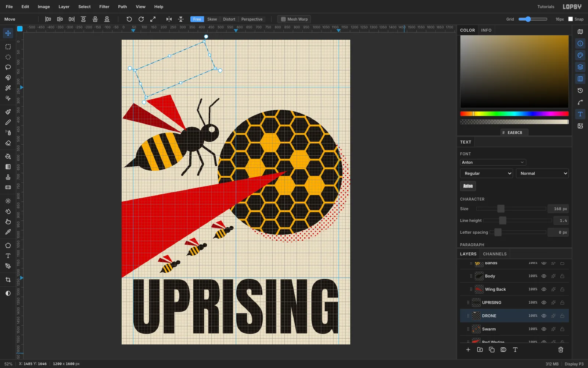Click the rotate counter-clockwise icon

[129, 19]
